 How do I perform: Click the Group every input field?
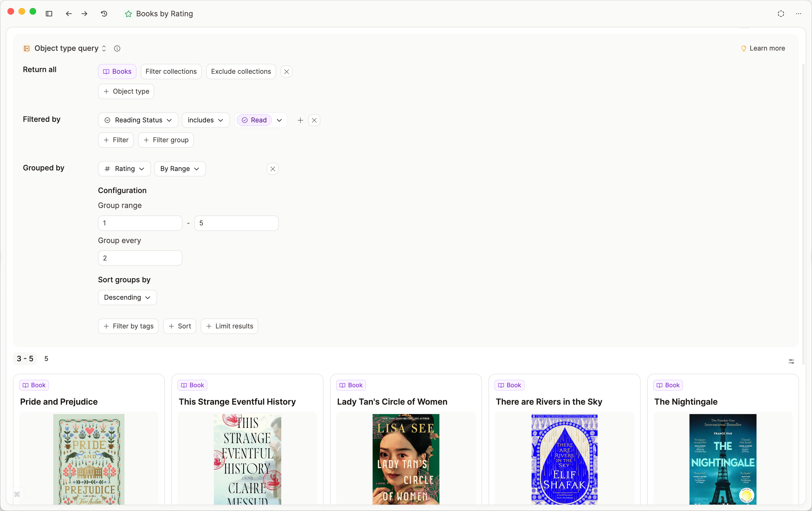click(x=140, y=258)
